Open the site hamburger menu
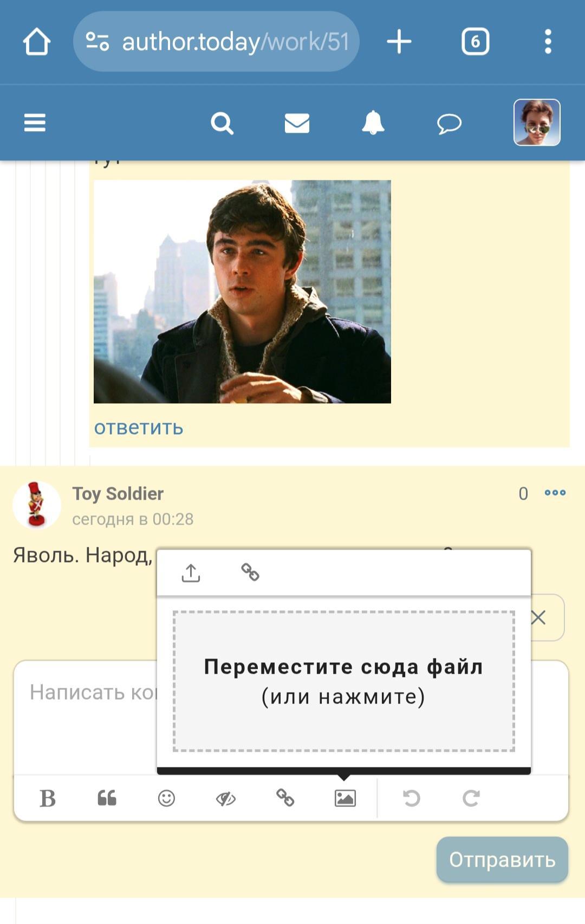Screen dimensions: 585x924 [x=35, y=122]
